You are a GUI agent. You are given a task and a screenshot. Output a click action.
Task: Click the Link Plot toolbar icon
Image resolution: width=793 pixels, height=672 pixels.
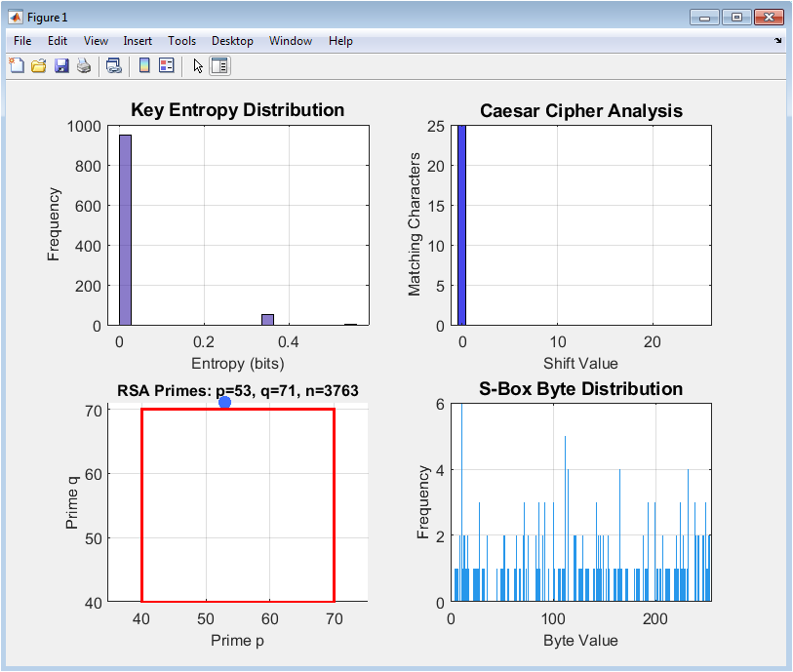[x=113, y=66]
